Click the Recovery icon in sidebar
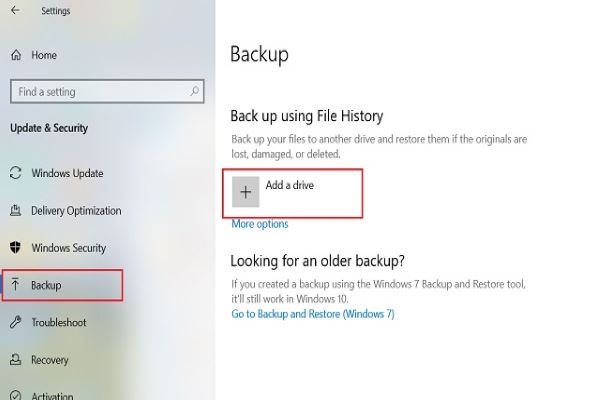This screenshot has height=400, width=600. [x=15, y=359]
